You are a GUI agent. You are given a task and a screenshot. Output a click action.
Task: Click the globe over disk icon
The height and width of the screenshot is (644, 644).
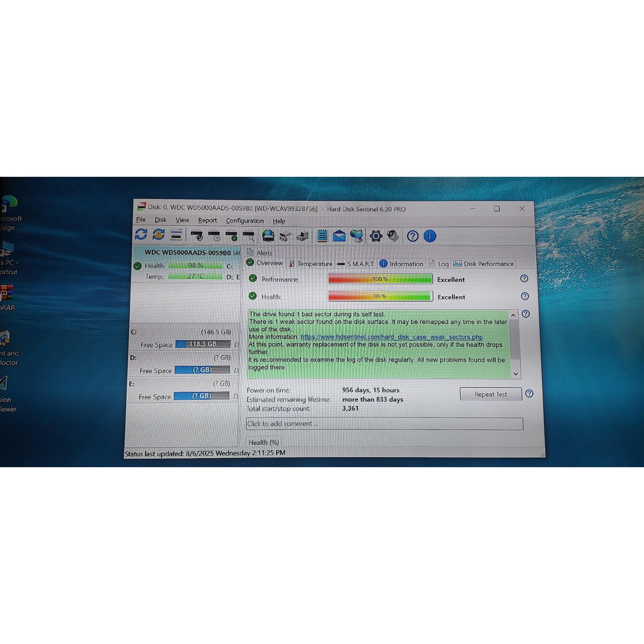268,236
